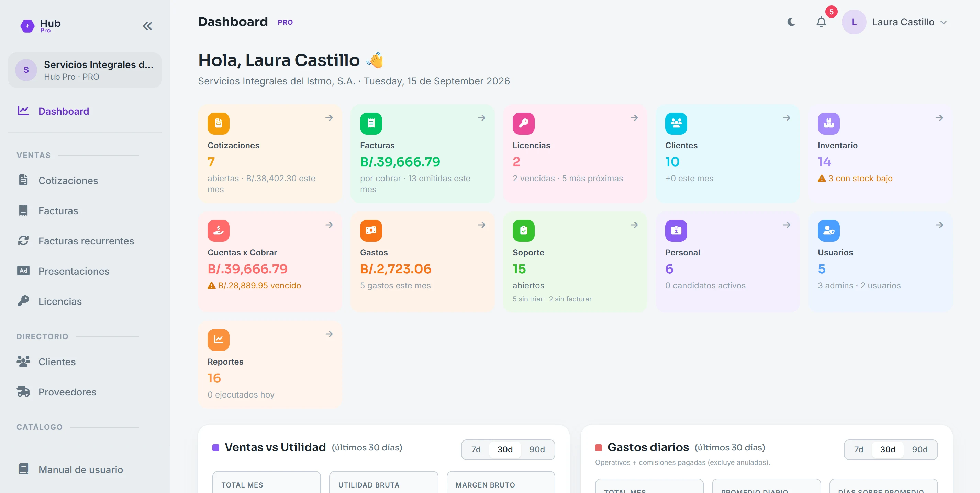Image resolution: width=980 pixels, height=493 pixels.
Task: Click the UTILIDAD BRUTA stat box
Action: pos(383,482)
